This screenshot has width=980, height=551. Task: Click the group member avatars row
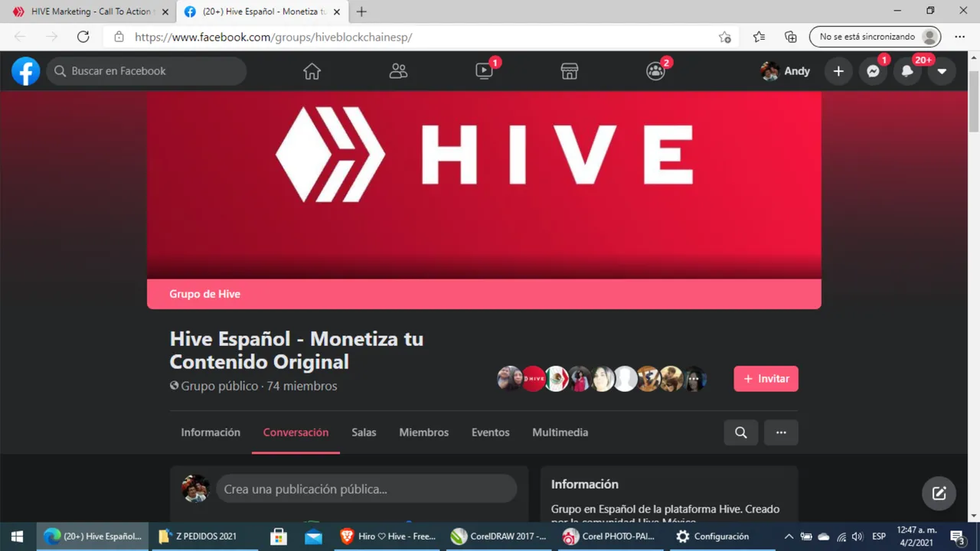[602, 379]
